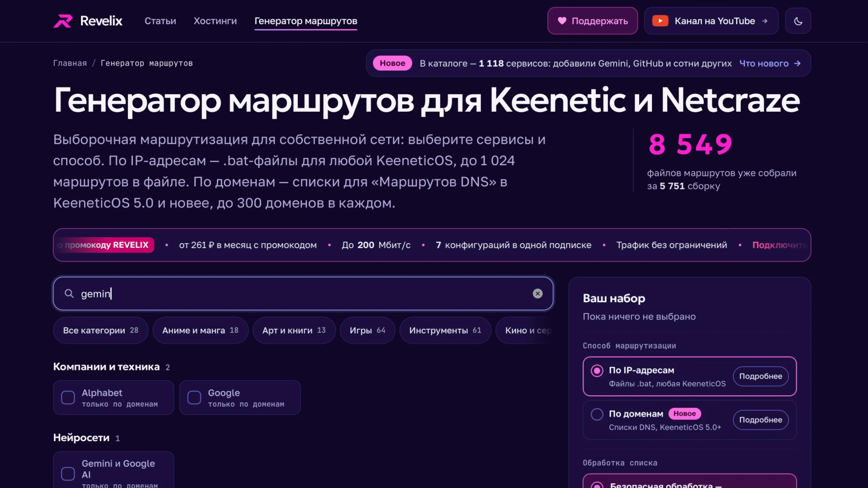
Task: Check the Gemini и Google AI checkbox
Action: (x=68, y=474)
